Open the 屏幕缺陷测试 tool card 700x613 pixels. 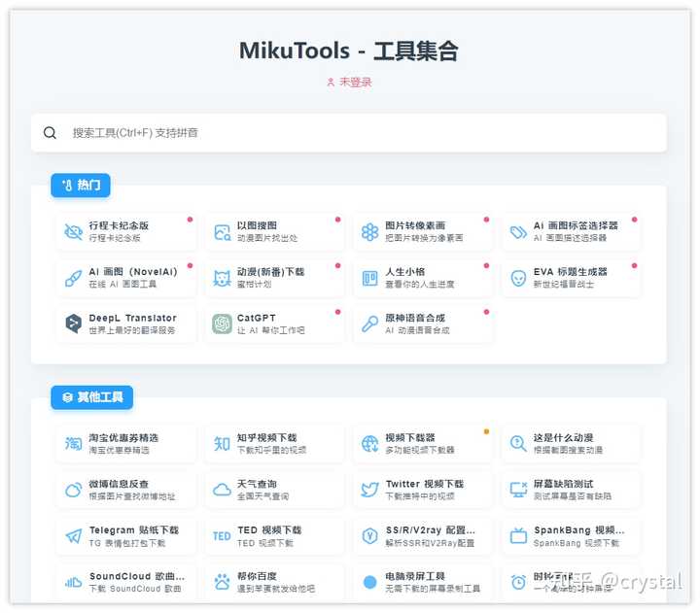point(571,490)
